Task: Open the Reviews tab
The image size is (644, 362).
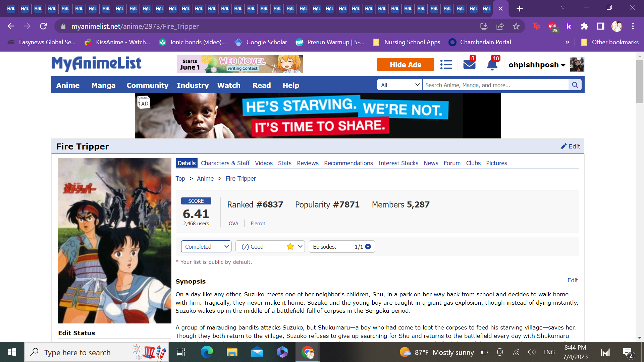Action: pos(307,163)
